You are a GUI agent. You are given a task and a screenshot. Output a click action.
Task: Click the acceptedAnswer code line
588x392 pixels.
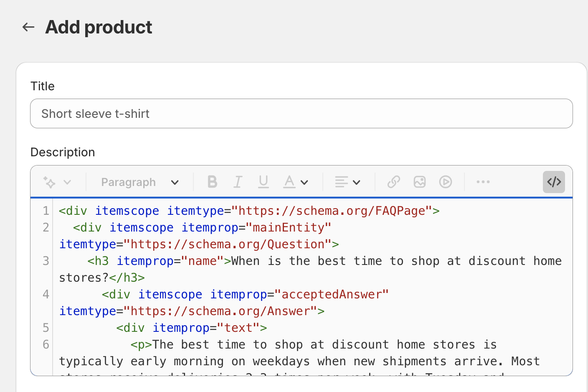click(x=245, y=294)
